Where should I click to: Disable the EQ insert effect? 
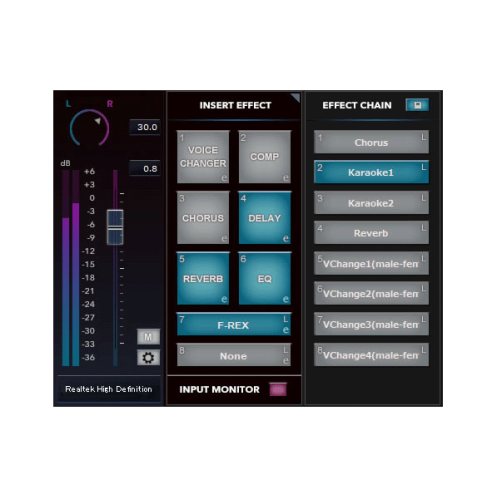tap(265, 278)
